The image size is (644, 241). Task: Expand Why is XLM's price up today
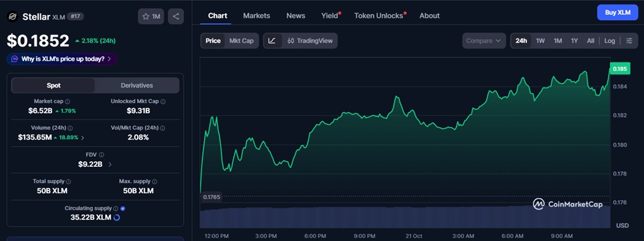click(62, 59)
